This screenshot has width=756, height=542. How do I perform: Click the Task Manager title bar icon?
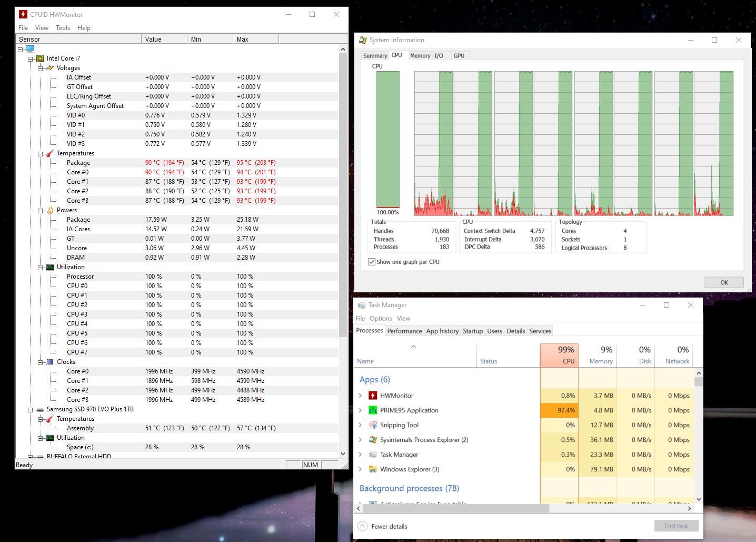362,305
